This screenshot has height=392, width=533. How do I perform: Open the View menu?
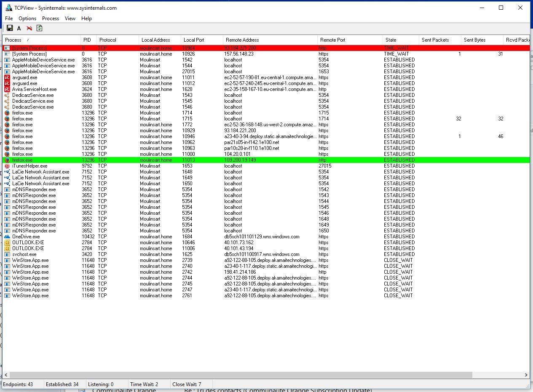click(70, 19)
